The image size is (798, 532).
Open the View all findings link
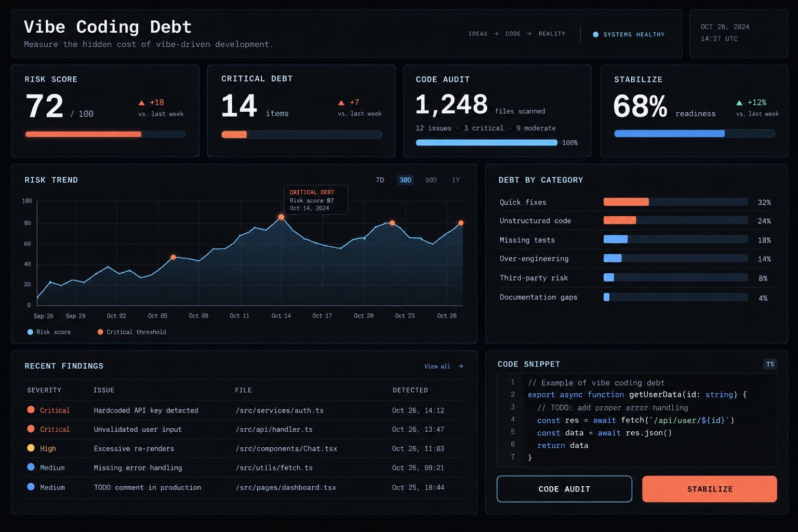tap(437, 366)
